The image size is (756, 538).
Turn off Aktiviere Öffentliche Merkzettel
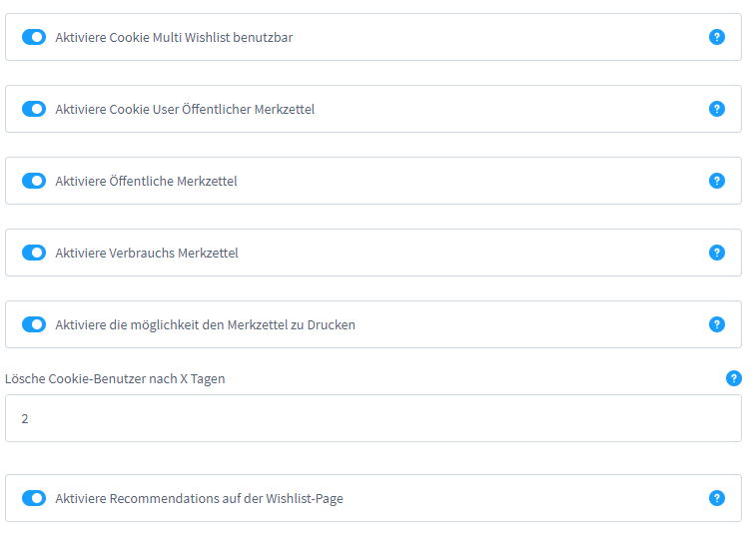(34, 181)
